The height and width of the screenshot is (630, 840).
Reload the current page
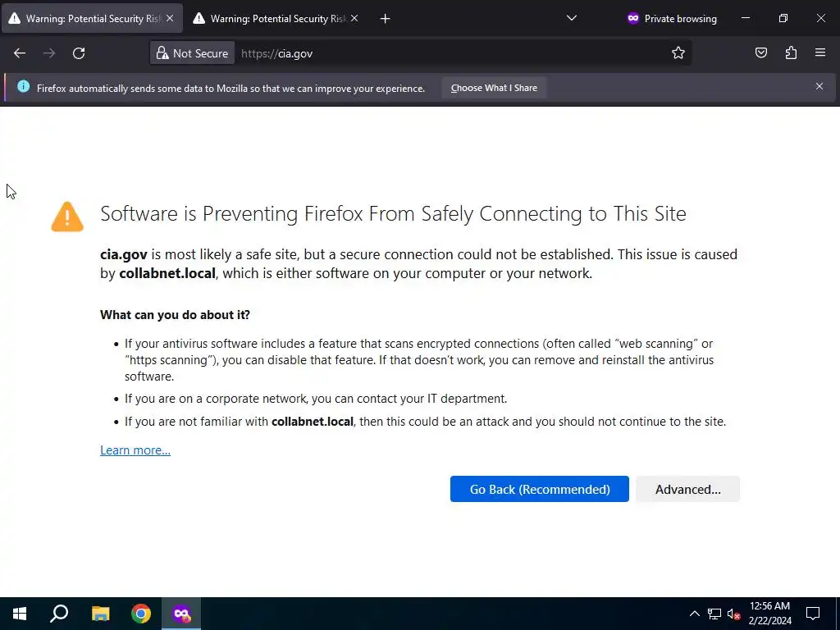(x=79, y=53)
